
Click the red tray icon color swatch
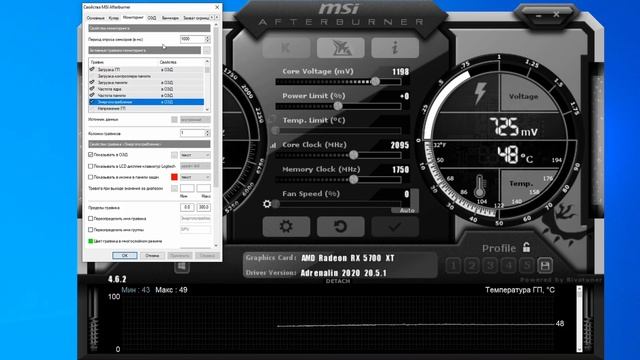174,177
